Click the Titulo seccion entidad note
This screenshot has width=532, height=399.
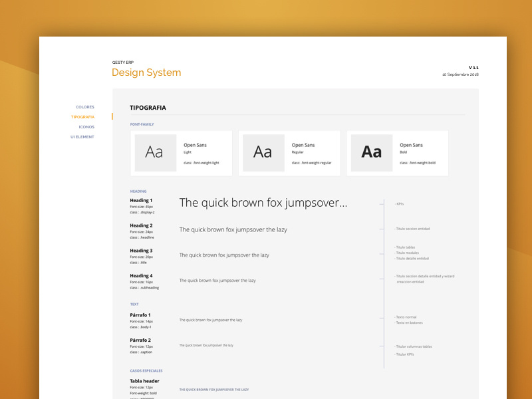[412, 229]
